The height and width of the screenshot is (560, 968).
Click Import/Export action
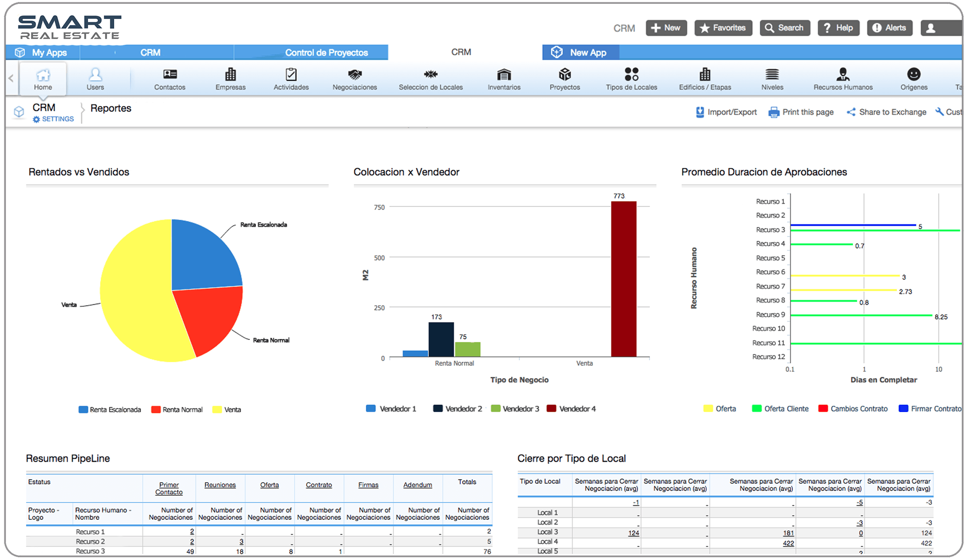click(726, 112)
